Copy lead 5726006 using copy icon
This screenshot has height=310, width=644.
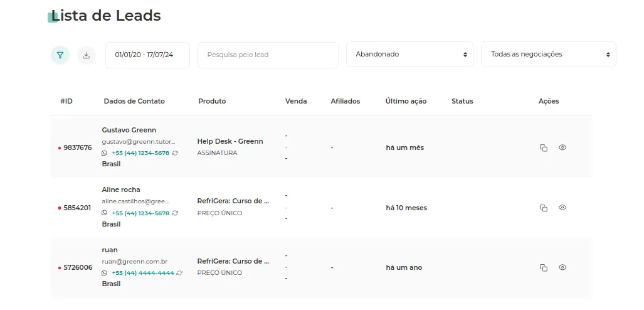tap(544, 268)
